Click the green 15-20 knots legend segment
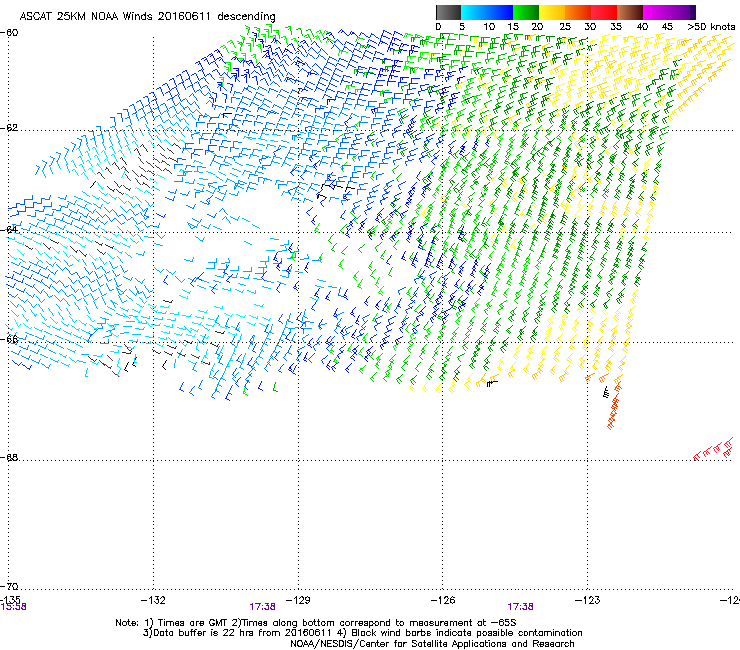 coord(526,12)
